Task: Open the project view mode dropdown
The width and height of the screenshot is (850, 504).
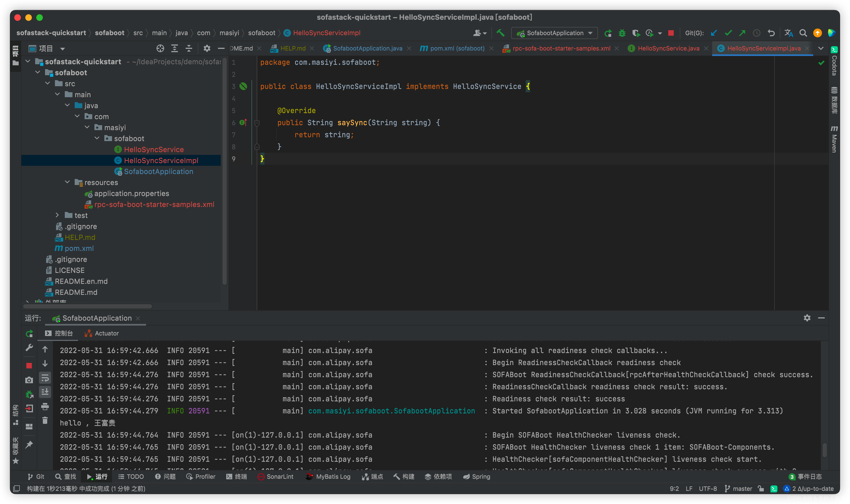Action: (x=63, y=49)
